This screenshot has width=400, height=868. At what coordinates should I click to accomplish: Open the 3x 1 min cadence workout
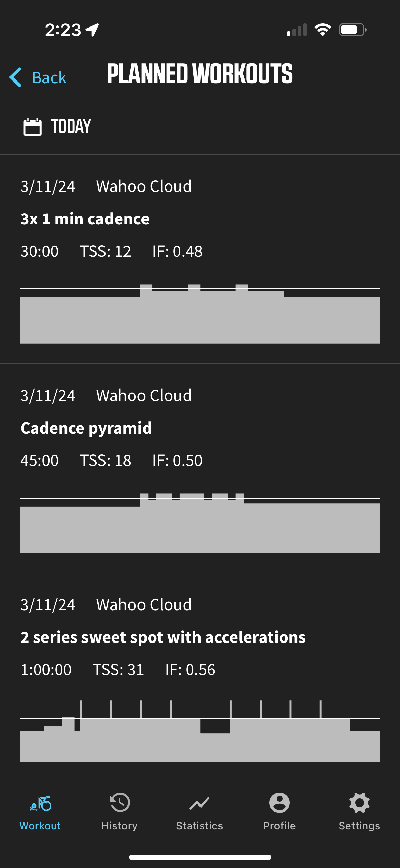coord(85,219)
